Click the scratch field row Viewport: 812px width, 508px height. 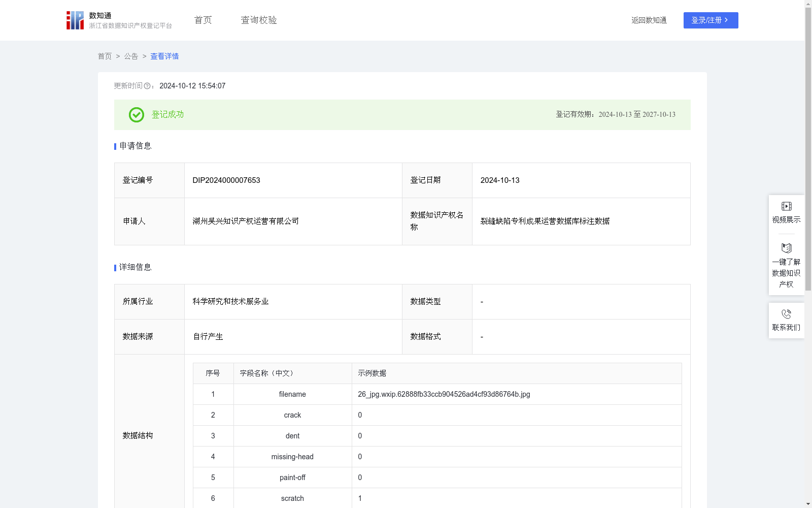click(437, 498)
